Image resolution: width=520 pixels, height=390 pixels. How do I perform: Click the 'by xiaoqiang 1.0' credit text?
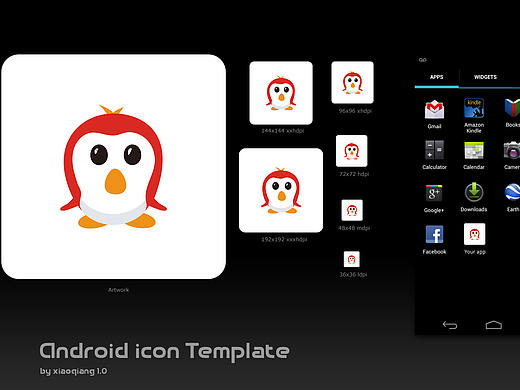click(73, 371)
